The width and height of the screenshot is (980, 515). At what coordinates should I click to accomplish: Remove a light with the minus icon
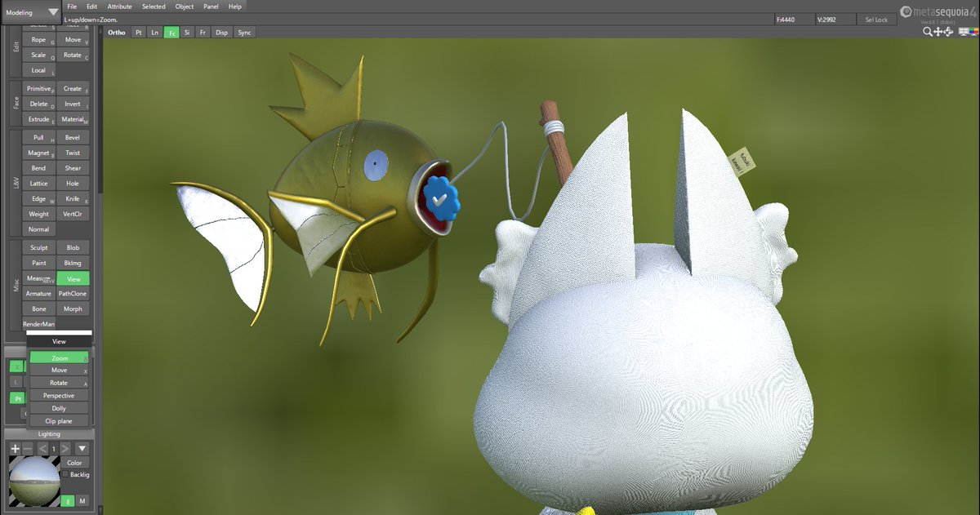tap(28, 449)
